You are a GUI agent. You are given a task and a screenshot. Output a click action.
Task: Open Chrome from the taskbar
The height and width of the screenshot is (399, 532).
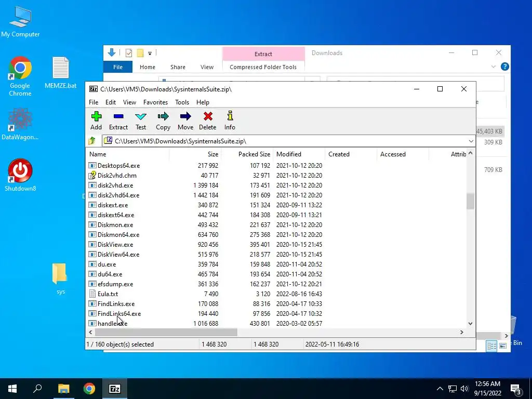pyautogui.click(x=89, y=389)
